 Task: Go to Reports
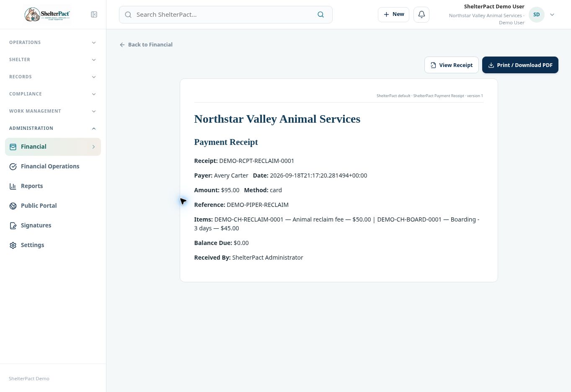[53, 186]
